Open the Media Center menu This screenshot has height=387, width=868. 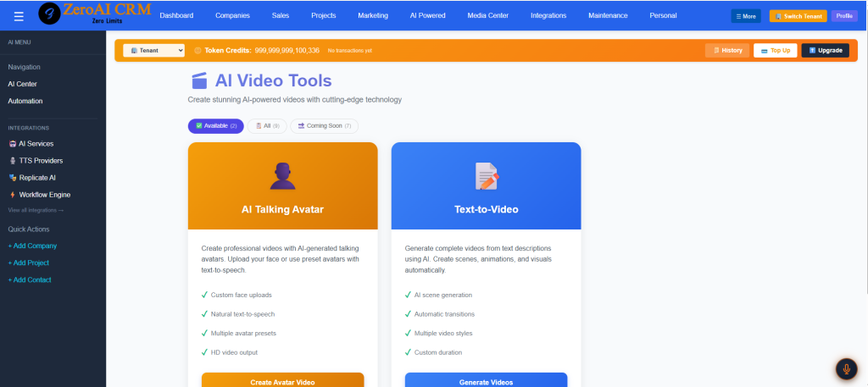(488, 15)
